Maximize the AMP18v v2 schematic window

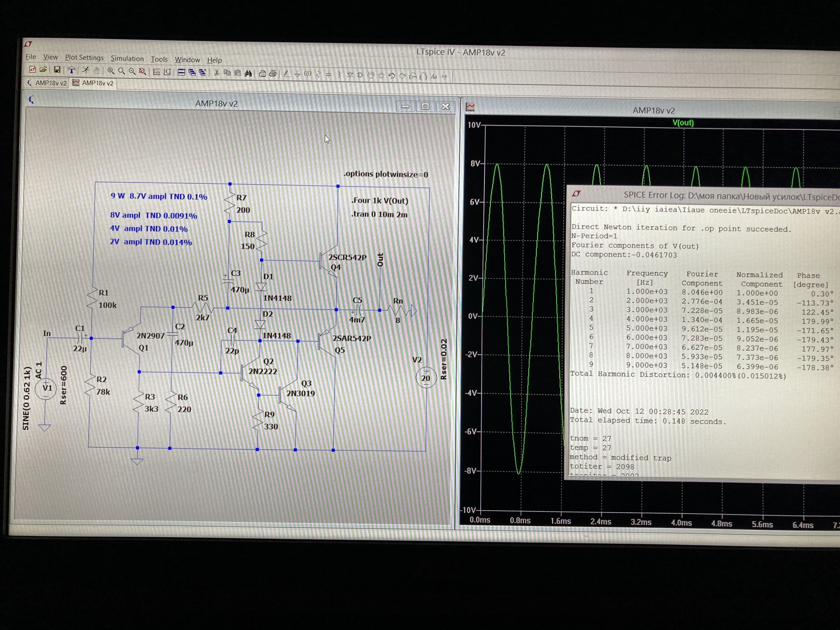pos(425,106)
